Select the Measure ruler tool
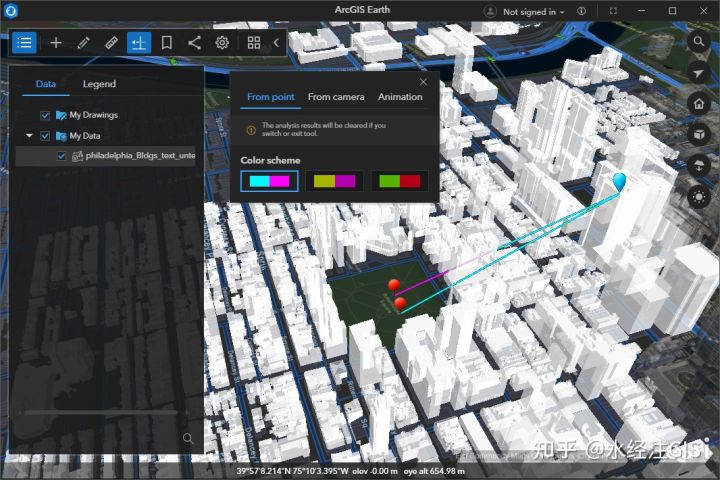Image resolution: width=720 pixels, height=480 pixels. point(111,43)
